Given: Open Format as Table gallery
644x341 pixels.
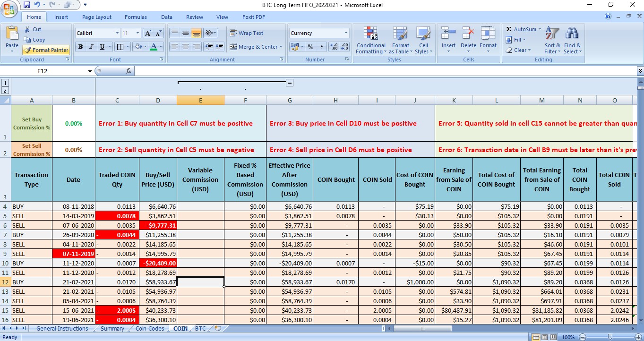Looking at the screenshot, I should 400,40.
